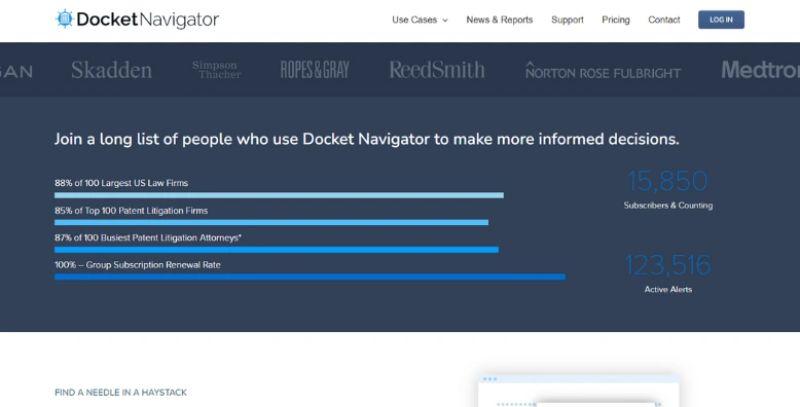Click the LOG IN button

(721, 19)
